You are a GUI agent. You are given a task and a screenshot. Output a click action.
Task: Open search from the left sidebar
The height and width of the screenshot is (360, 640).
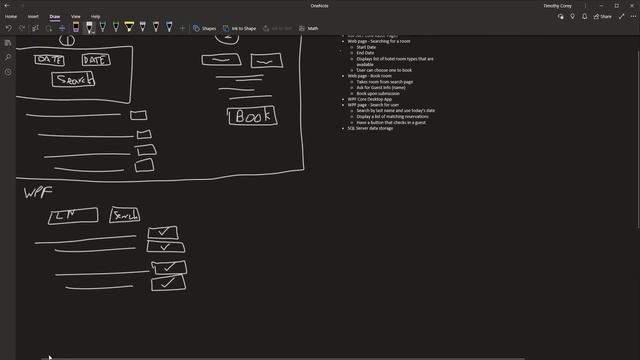point(8,57)
